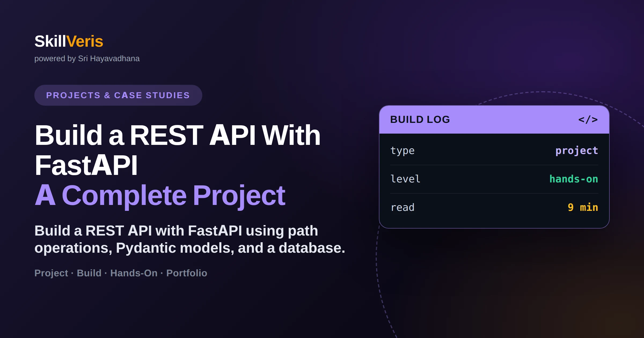The width and height of the screenshot is (644, 338).
Task: Select the Projects & Case Studies badge
Action: coord(118,95)
